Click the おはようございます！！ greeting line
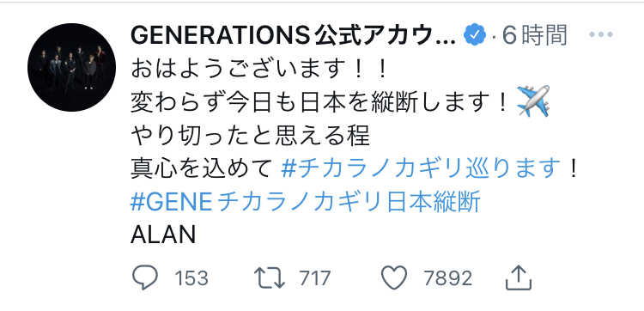The width and height of the screenshot is (644, 311). [x=258, y=70]
